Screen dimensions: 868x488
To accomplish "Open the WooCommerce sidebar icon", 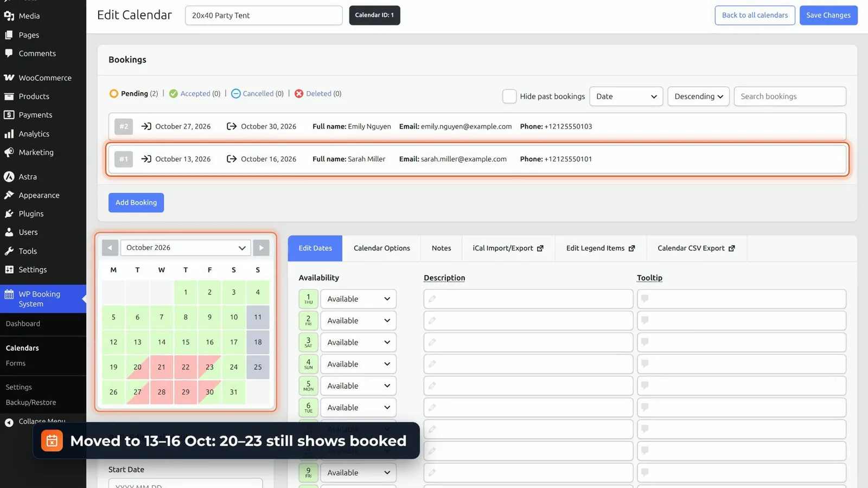I will coord(9,78).
